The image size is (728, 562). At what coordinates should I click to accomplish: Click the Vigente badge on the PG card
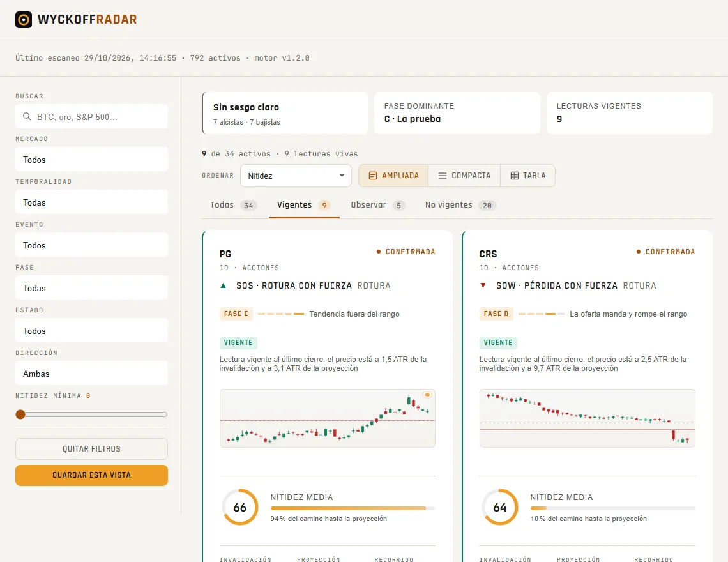pyautogui.click(x=238, y=343)
